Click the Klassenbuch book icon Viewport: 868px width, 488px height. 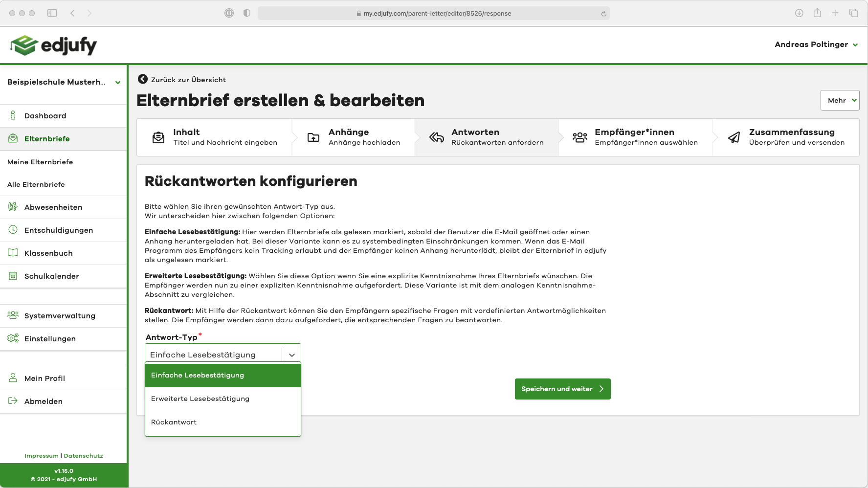click(x=13, y=253)
